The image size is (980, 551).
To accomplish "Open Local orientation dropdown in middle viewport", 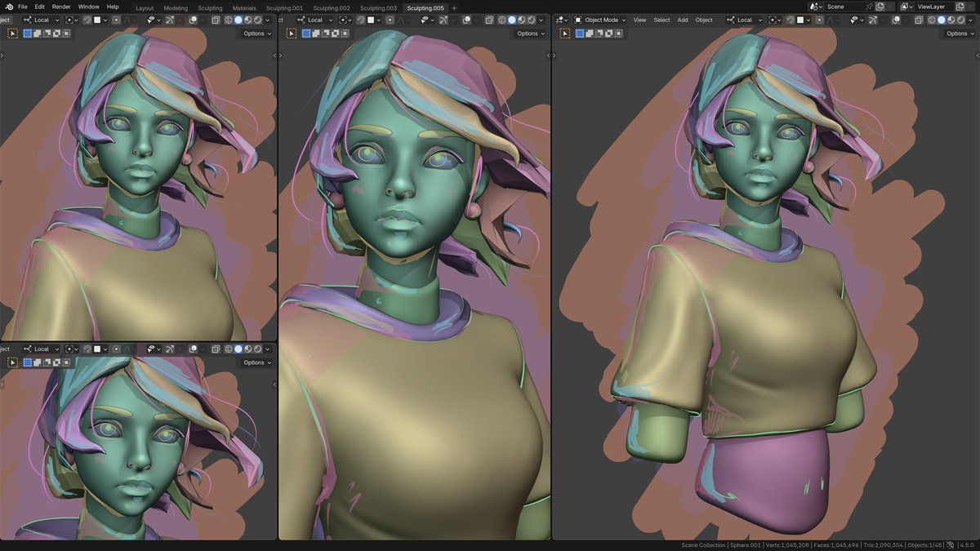I will click(x=317, y=20).
